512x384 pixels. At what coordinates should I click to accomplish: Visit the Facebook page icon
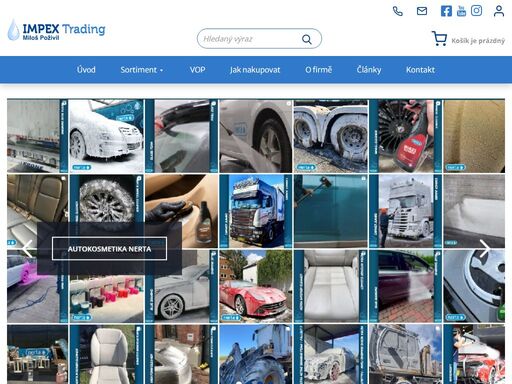click(x=446, y=11)
